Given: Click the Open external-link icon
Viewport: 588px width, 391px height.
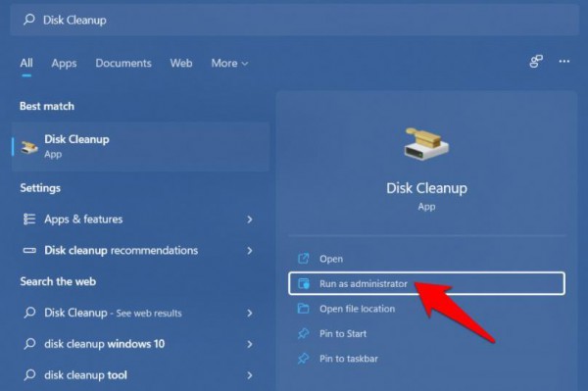Looking at the screenshot, I should point(303,259).
